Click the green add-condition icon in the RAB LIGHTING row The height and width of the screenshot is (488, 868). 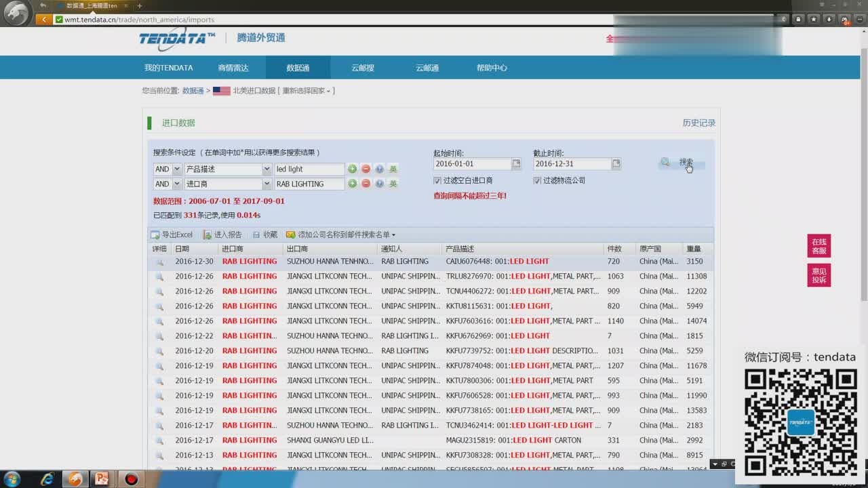pos(352,184)
